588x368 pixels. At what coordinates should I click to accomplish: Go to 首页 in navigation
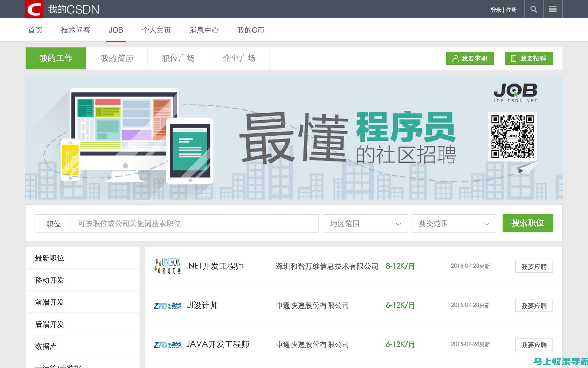35,30
